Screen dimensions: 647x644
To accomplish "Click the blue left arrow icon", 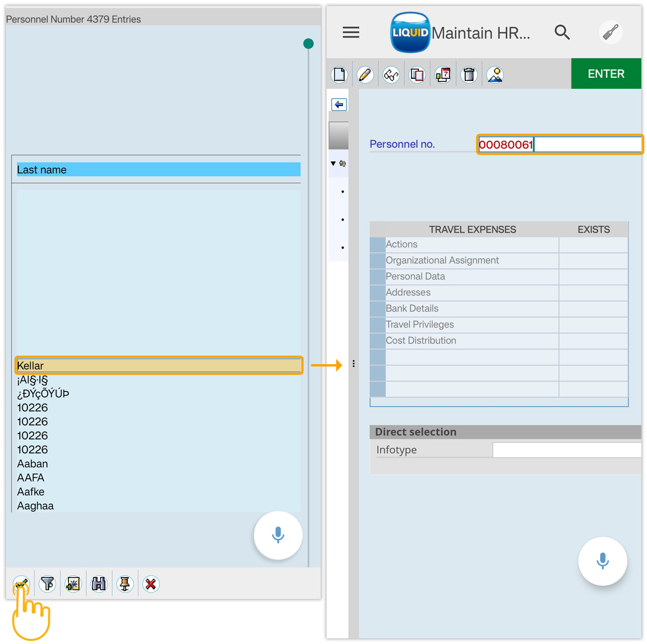I will point(339,104).
